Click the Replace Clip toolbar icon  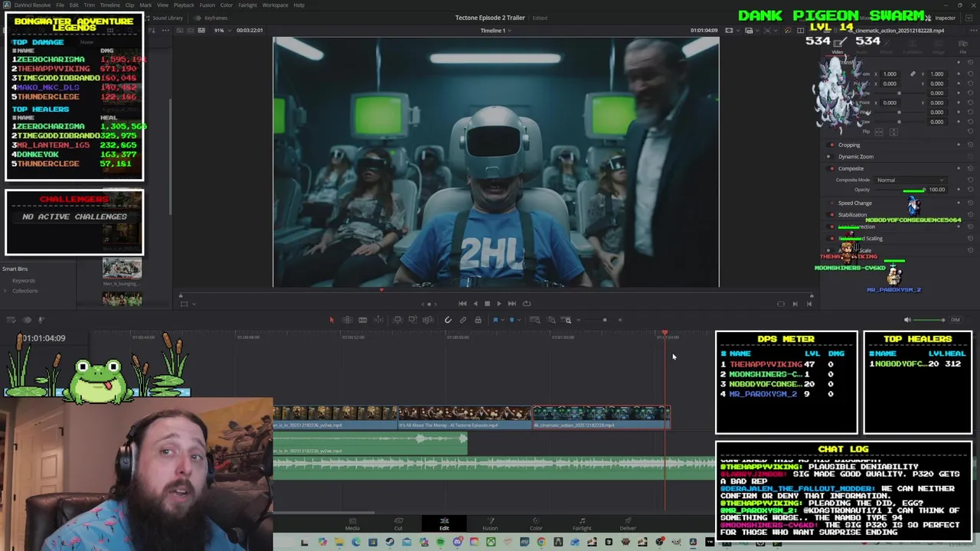click(428, 320)
